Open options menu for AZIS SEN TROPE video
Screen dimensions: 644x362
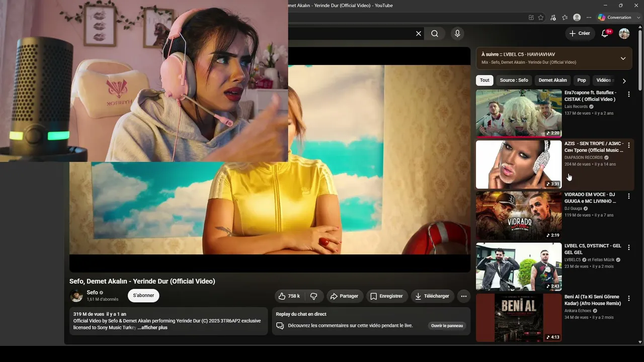point(628,145)
